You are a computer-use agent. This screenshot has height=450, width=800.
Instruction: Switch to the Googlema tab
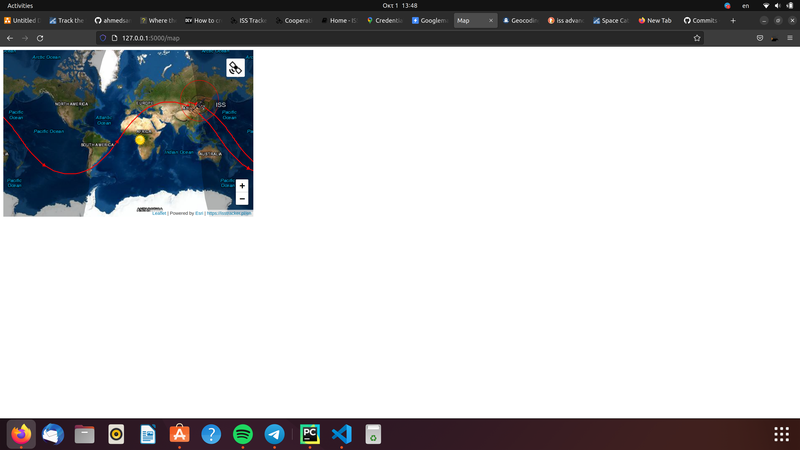coord(430,20)
